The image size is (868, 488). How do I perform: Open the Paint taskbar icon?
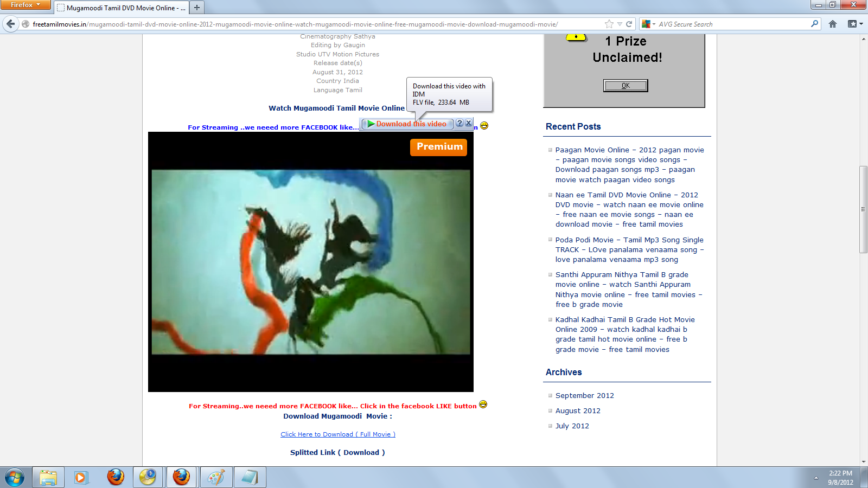coord(216,477)
